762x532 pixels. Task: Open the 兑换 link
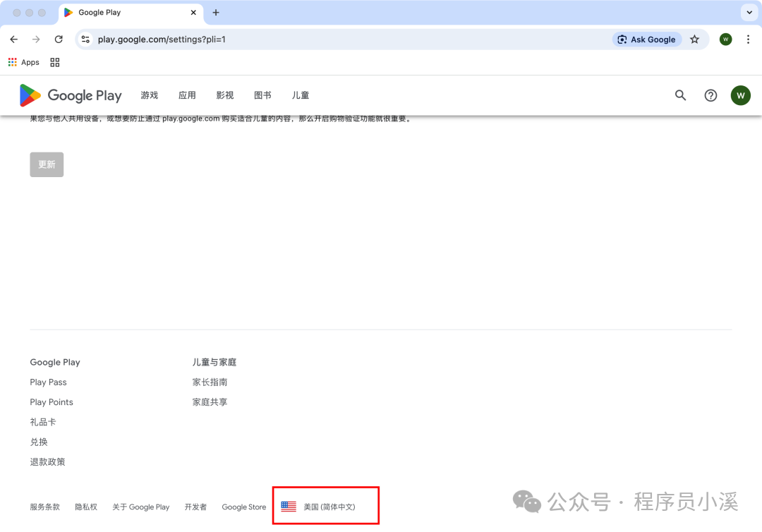(39, 442)
